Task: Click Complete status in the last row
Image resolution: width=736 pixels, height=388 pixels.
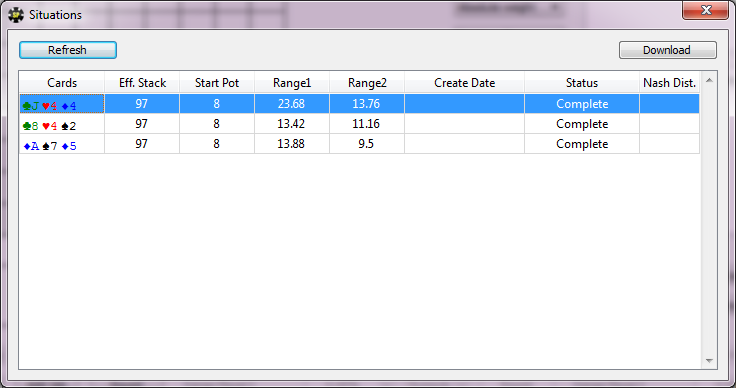Action: (x=582, y=144)
